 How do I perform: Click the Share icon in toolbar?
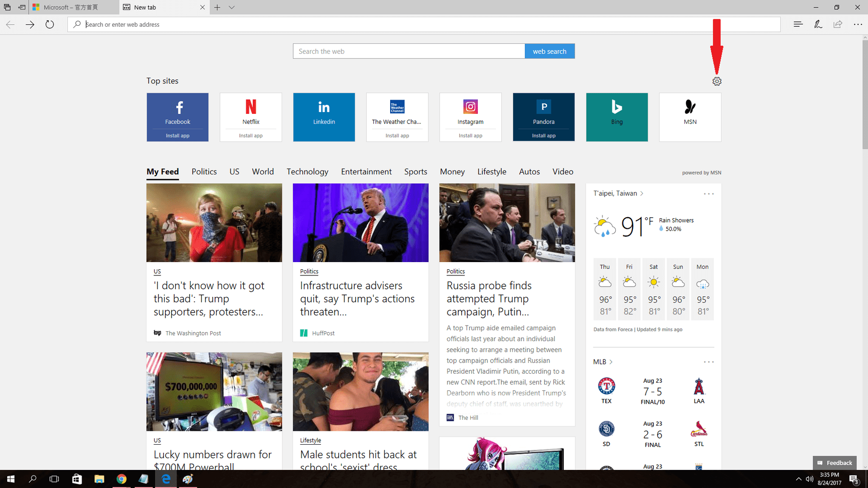837,24
